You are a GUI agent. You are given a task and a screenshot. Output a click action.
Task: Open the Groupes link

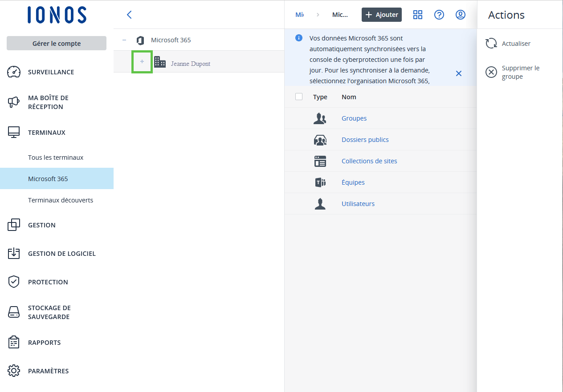[354, 118]
